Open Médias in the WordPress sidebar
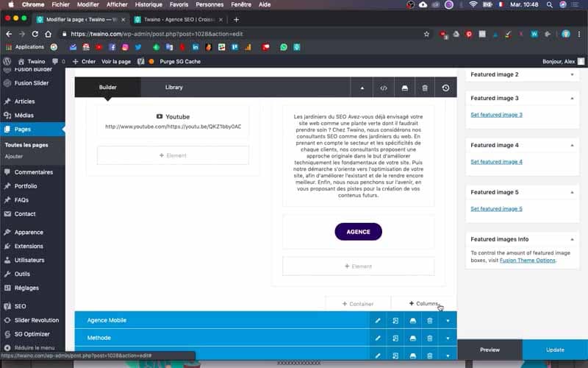Screen dimensions: 588x368 (x=24, y=116)
